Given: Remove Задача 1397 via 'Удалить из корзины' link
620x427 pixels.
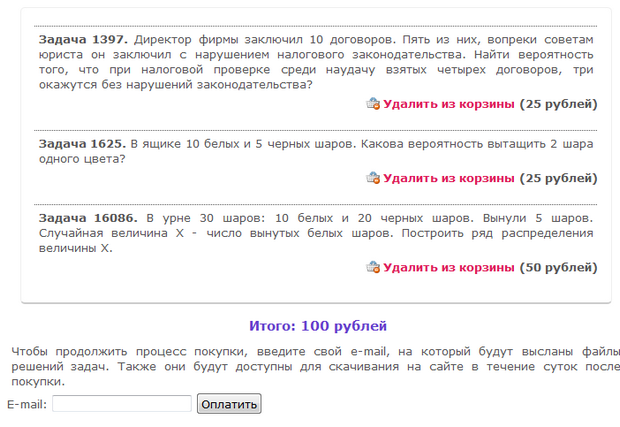Looking at the screenshot, I should pos(448,104).
